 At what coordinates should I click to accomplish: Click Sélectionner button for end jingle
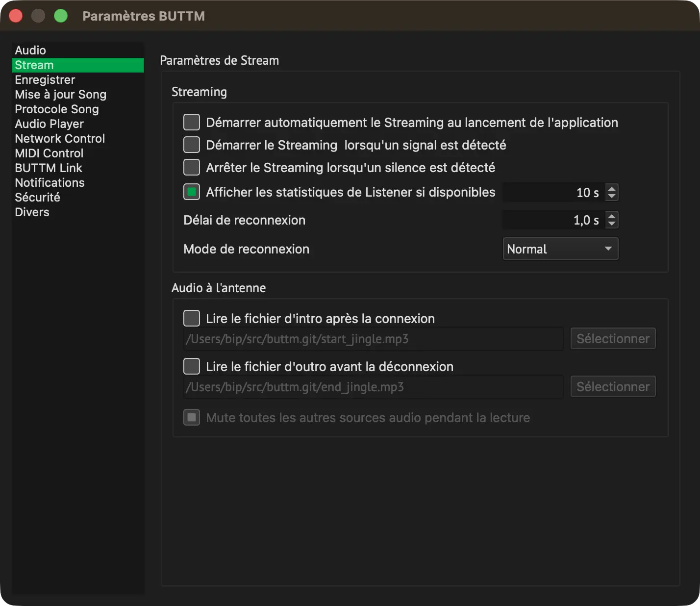[x=613, y=386]
